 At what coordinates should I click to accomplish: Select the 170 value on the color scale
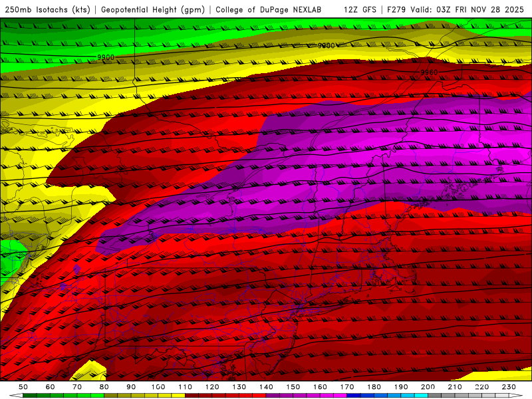point(347,387)
